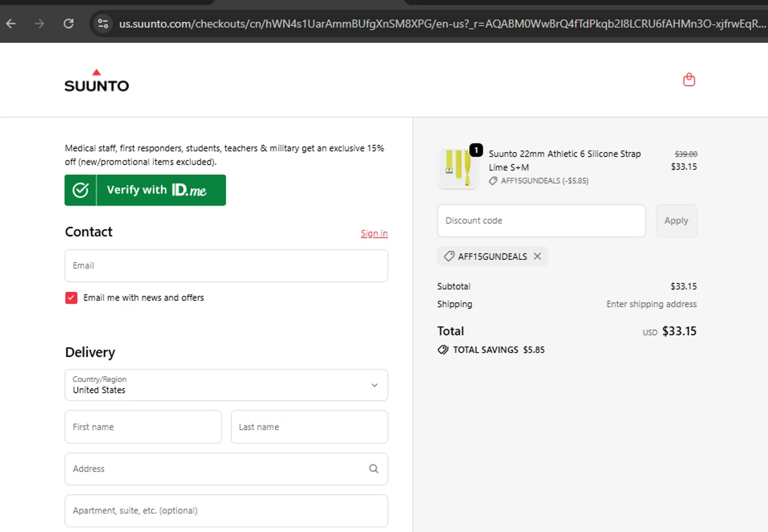Focus the Email input field
Screen dimensions: 768x532
pos(226,266)
